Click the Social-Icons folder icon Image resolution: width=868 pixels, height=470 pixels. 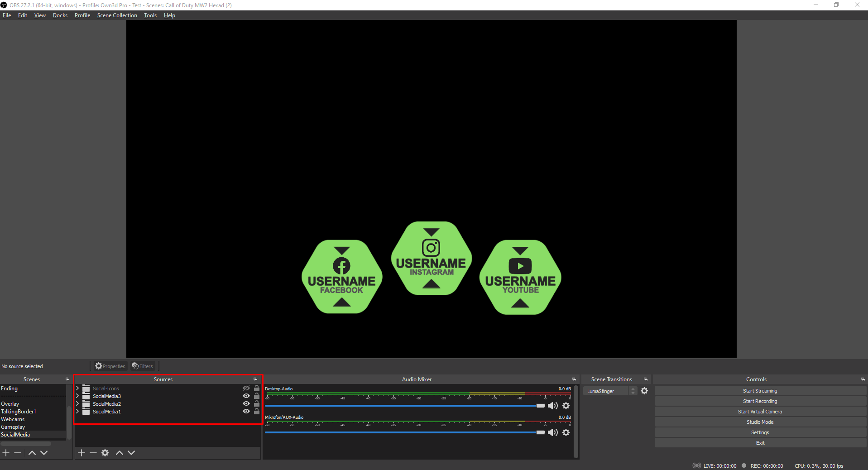[x=86, y=388]
